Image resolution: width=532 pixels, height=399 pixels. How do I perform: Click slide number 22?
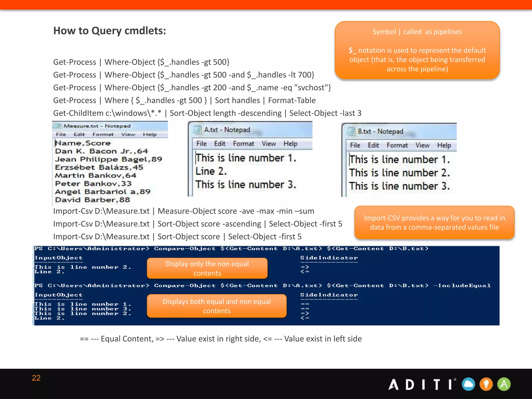[36, 378]
